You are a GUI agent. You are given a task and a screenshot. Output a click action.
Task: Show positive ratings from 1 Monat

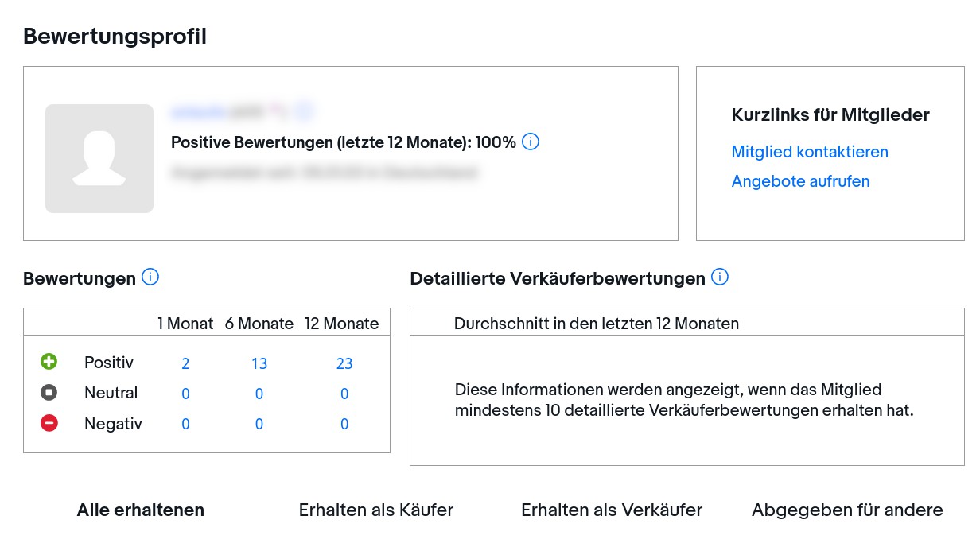(x=185, y=363)
